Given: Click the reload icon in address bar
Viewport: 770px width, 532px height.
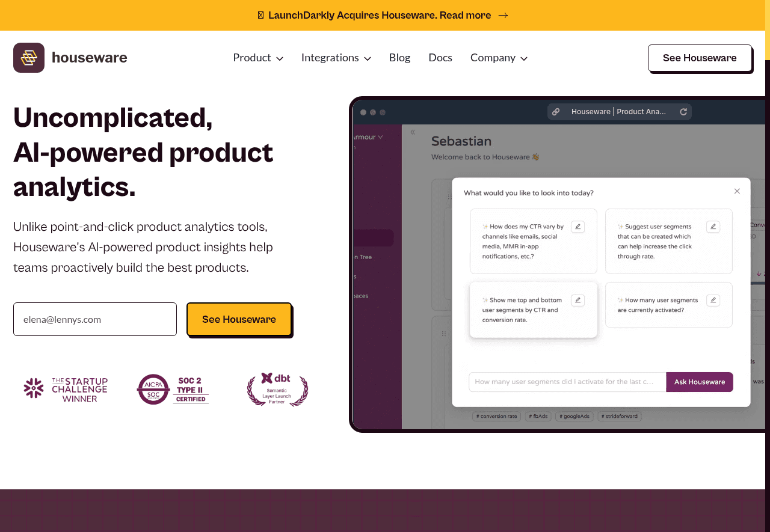Looking at the screenshot, I should click(683, 112).
